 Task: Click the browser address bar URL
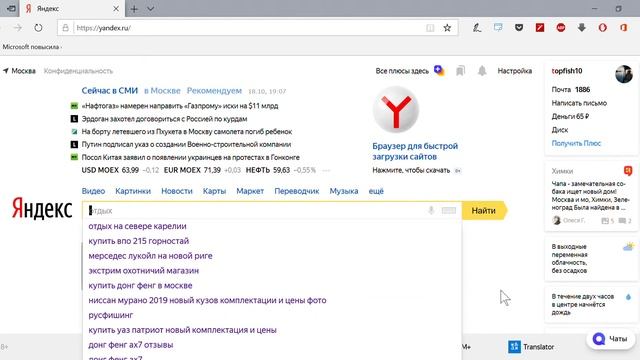104,28
